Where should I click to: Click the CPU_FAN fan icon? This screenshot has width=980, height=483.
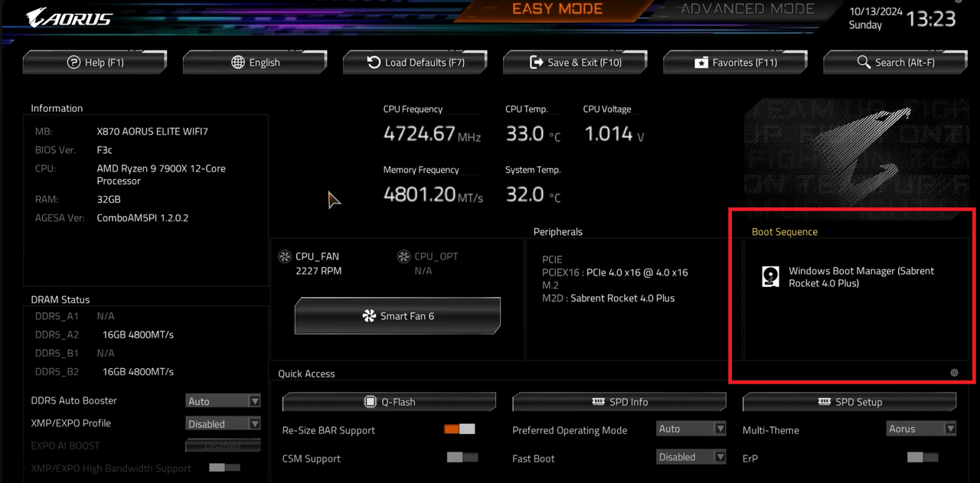coord(285,256)
